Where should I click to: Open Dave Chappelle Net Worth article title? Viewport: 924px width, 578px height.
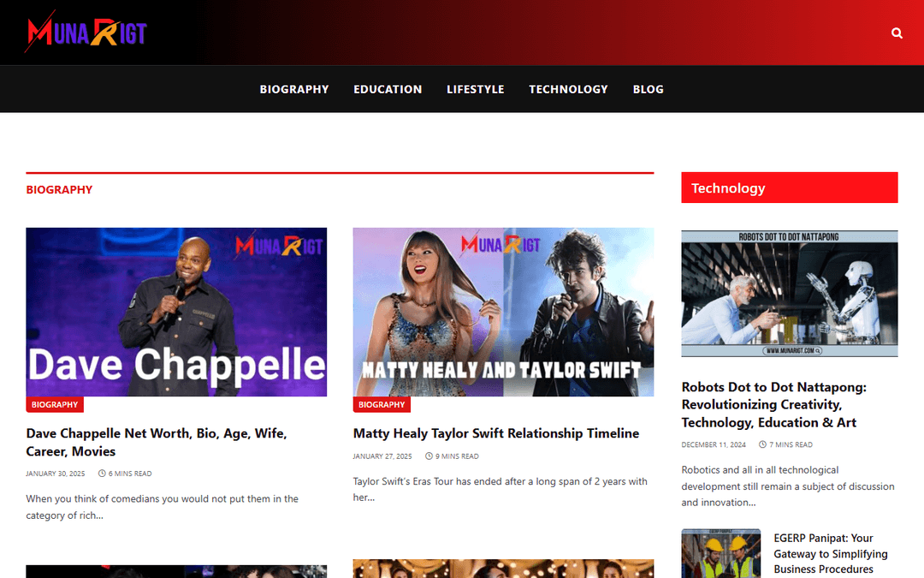[157, 443]
